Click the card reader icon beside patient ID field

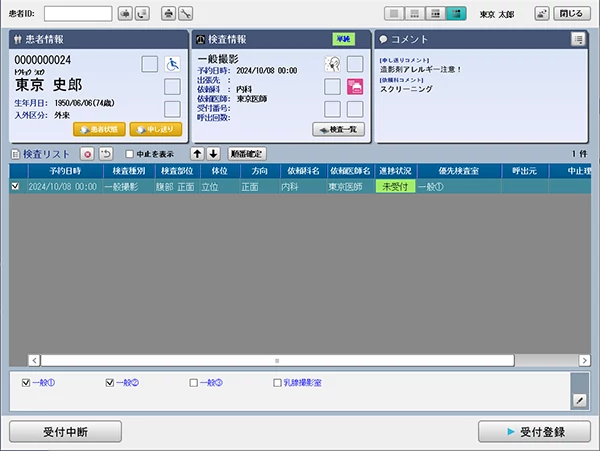point(125,14)
